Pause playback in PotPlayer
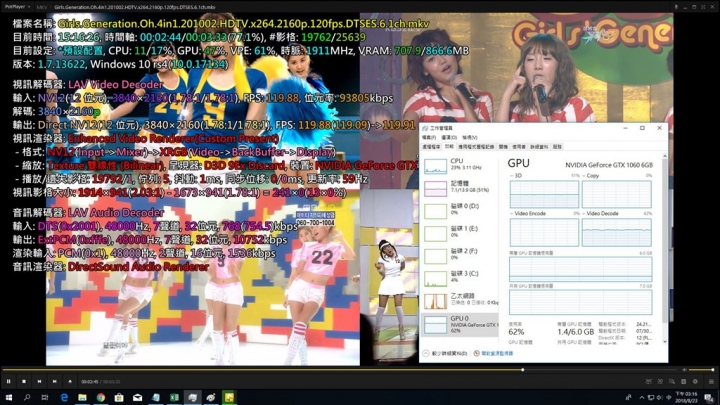This screenshot has width=720, height=405. [x=9, y=381]
